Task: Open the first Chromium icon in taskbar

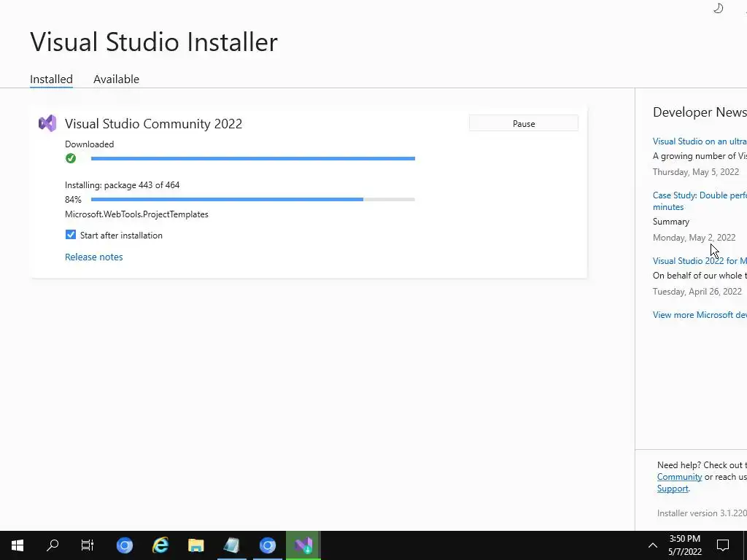Action: pyautogui.click(x=125, y=545)
